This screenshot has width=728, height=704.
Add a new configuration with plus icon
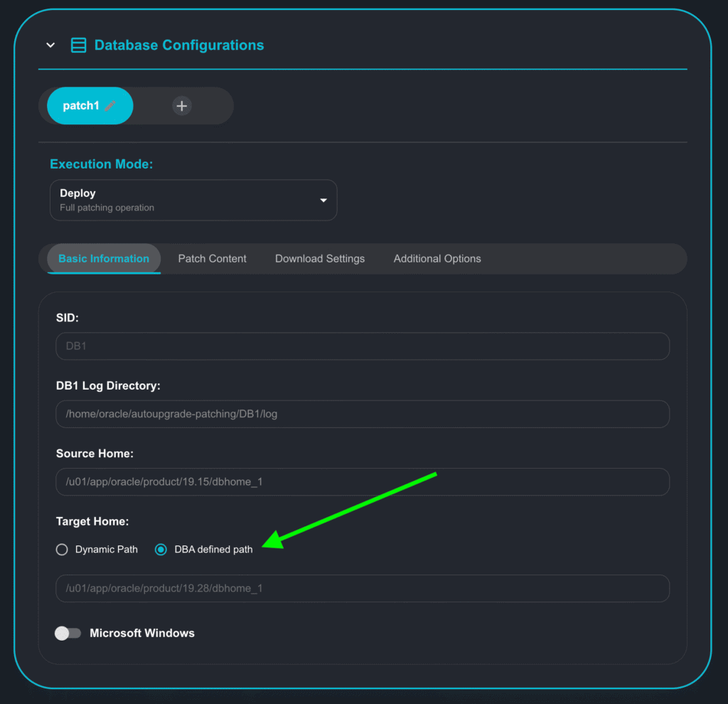point(182,106)
